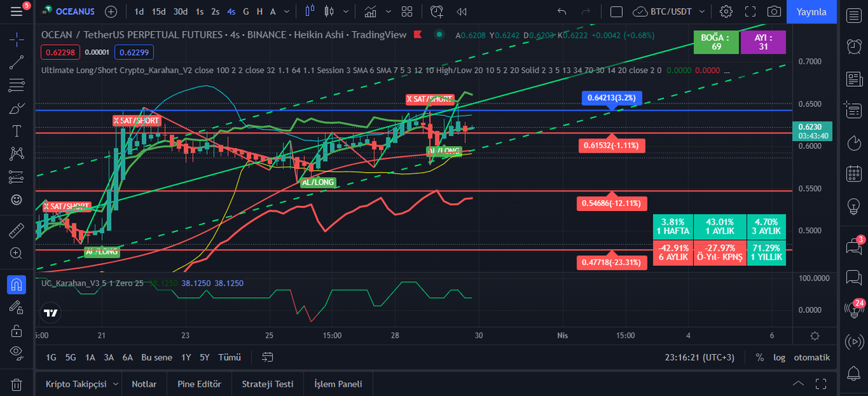The image size is (868, 396).
Task: Click the 0.62298 sell price box
Action: click(59, 51)
